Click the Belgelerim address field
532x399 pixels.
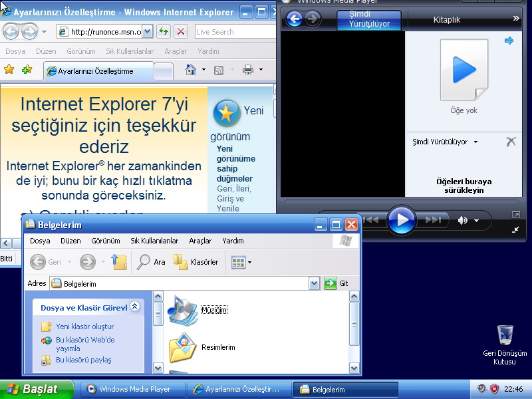[186, 283]
